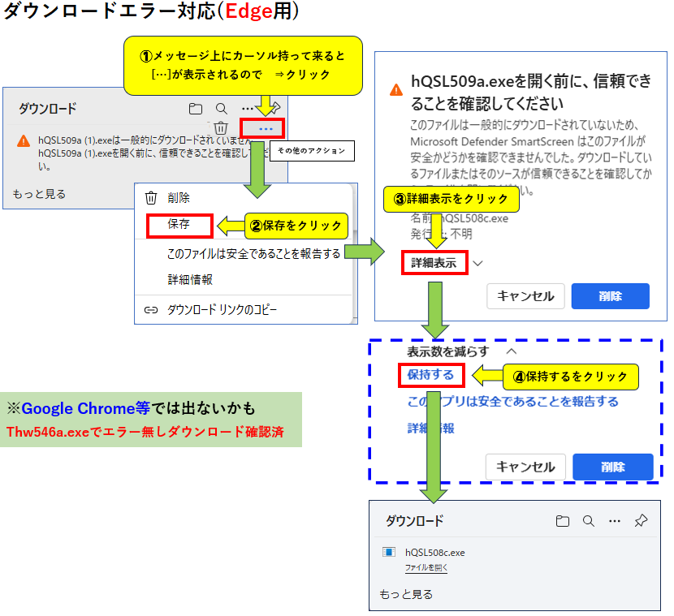Collapse the chevron next to 表示数を減らす
The height and width of the screenshot is (616, 674).
tap(512, 351)
